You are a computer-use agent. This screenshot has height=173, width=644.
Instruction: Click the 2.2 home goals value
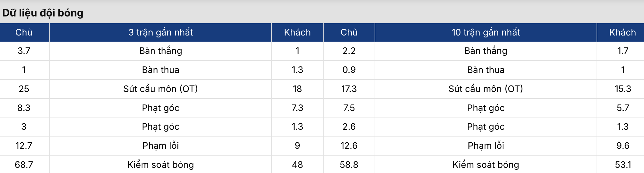pos(349,51)
